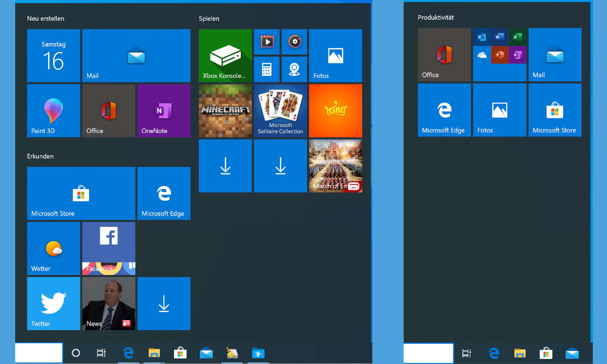Open the wide Mail tile under Neu erstellen
Viewport: 607px width, 364px height.
(x=136, y=56)
